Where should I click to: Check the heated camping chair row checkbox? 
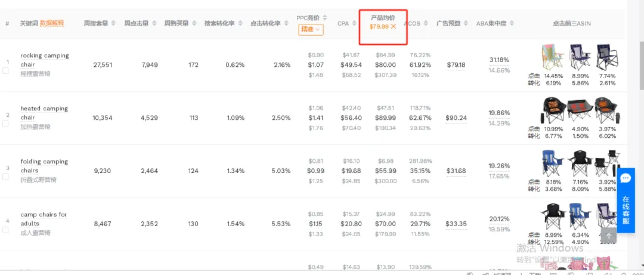coord(5,123)
